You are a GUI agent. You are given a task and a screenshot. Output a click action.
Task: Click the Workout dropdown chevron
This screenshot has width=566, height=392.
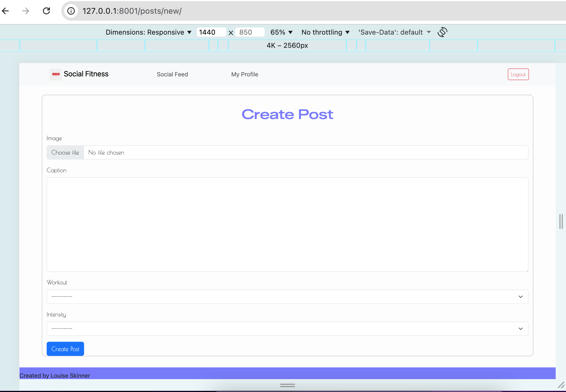point(520,297)
